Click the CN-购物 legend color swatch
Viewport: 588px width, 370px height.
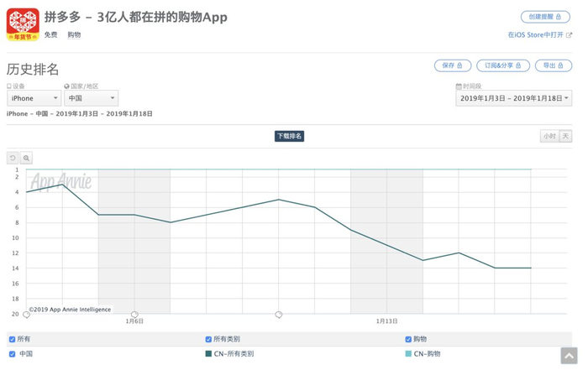click(x=408, y=354)
